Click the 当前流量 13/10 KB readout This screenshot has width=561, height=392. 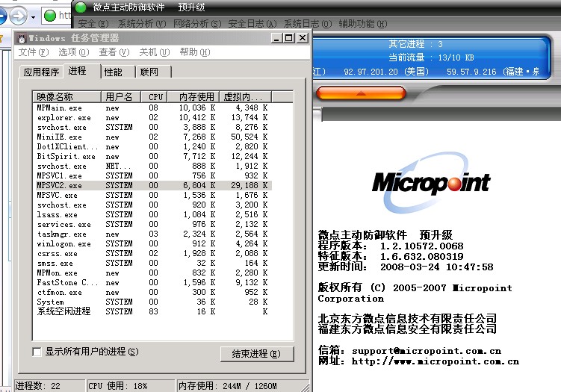(x=431, y=57)
